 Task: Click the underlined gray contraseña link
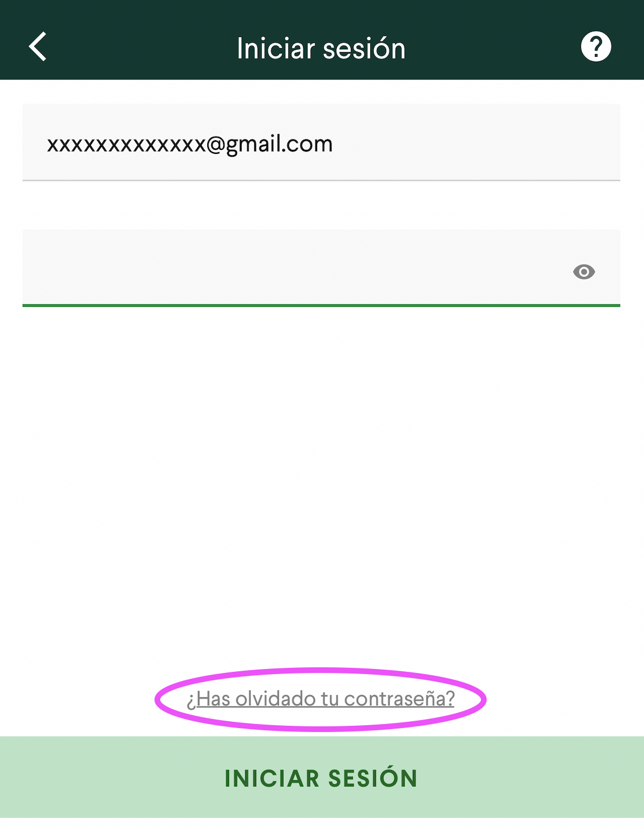[321, 699]
